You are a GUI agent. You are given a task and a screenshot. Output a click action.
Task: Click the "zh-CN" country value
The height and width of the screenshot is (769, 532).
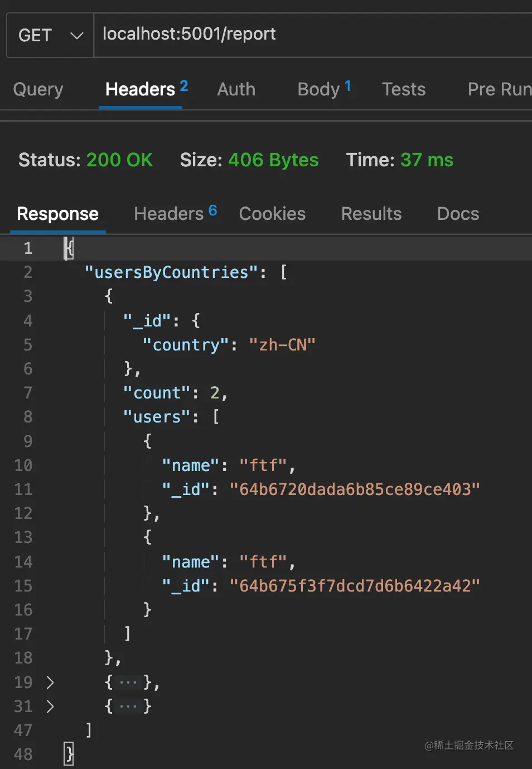click(282, 345)
